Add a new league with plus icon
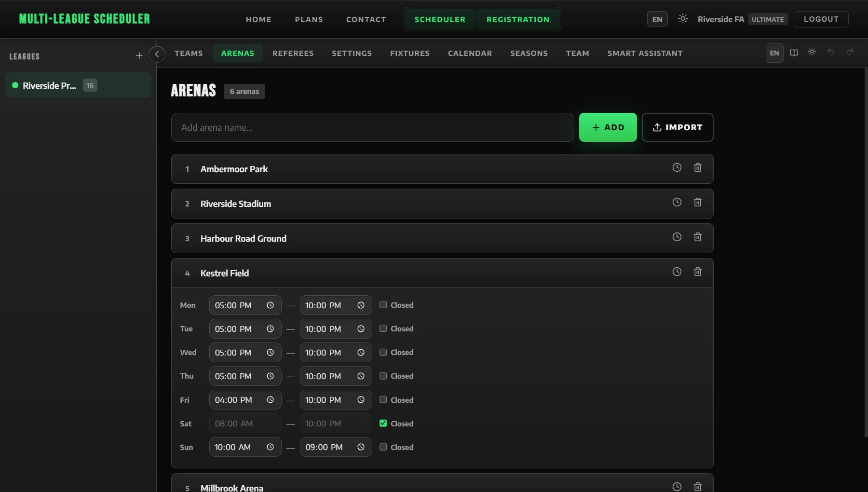 [x=139, y=56]
